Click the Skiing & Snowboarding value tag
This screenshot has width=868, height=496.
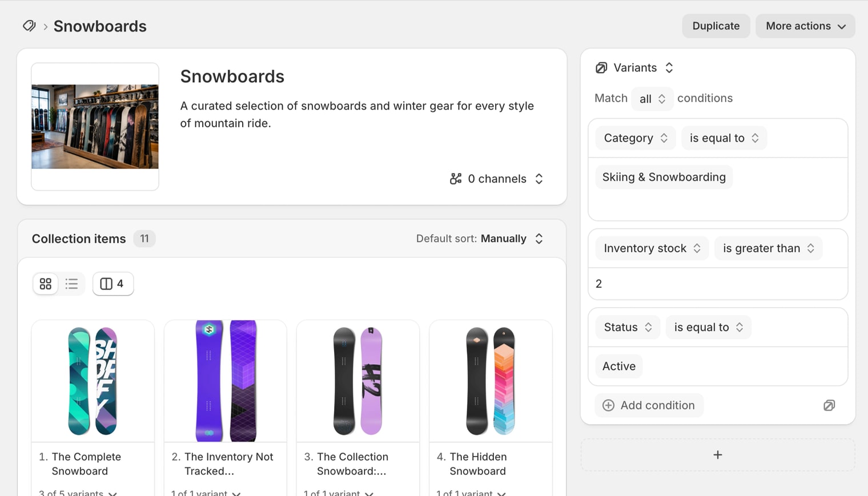664,177
